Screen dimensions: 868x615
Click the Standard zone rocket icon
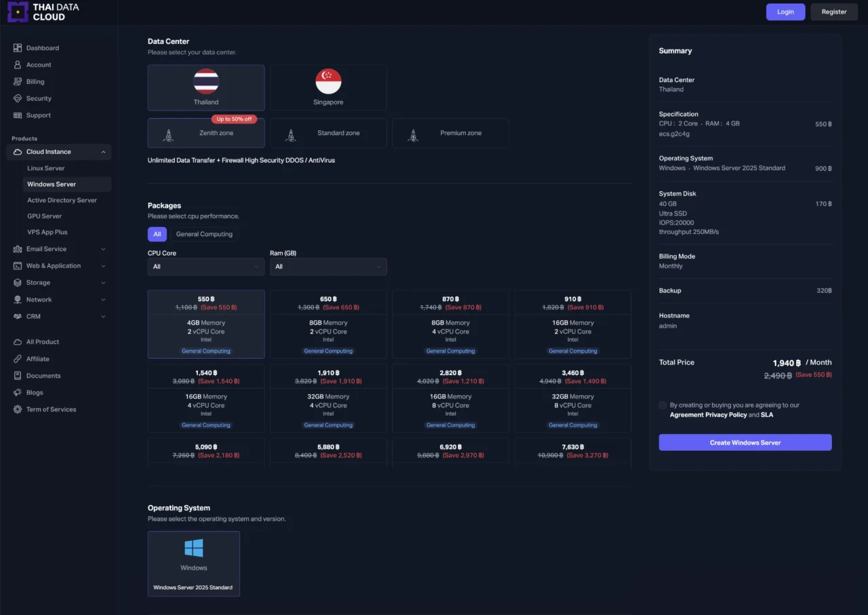pos(290,134)
